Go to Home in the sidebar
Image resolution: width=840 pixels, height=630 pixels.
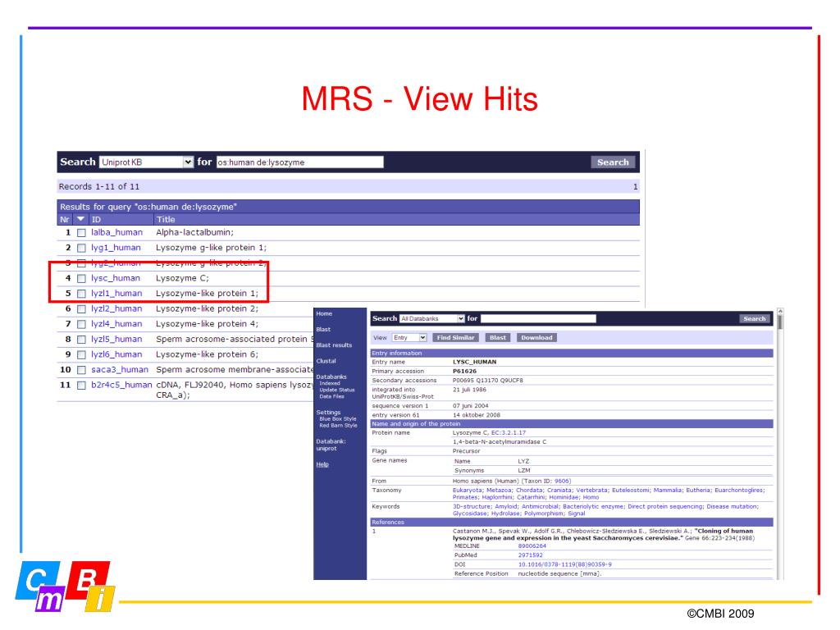pos(324,314)
